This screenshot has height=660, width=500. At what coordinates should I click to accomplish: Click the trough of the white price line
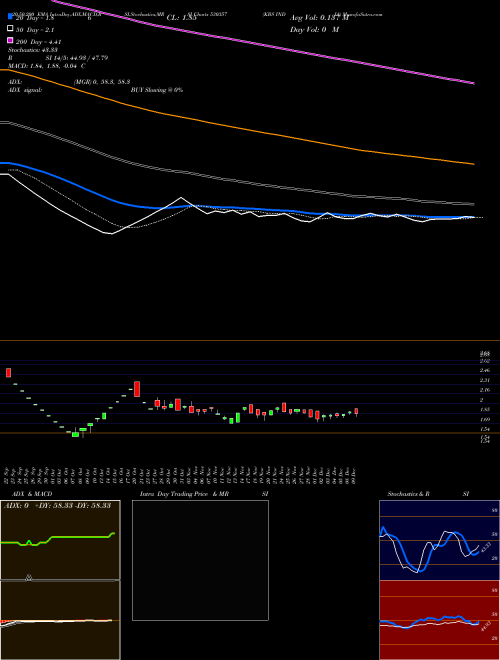(111, 234)
